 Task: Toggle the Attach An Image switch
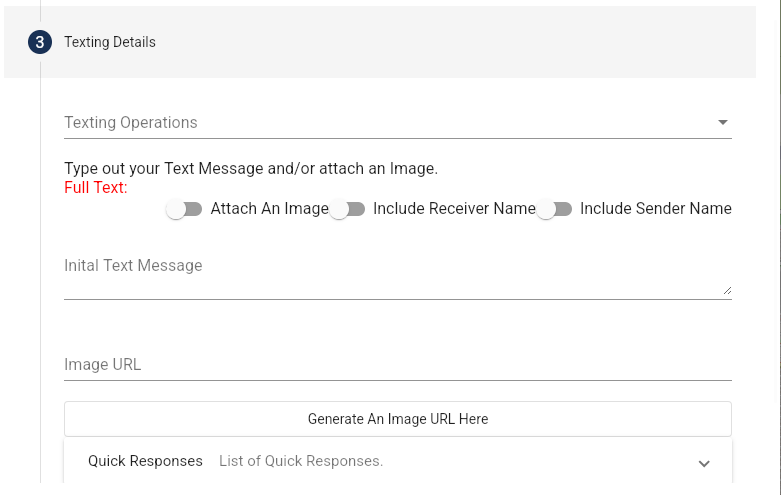click(x=184, y=209)
